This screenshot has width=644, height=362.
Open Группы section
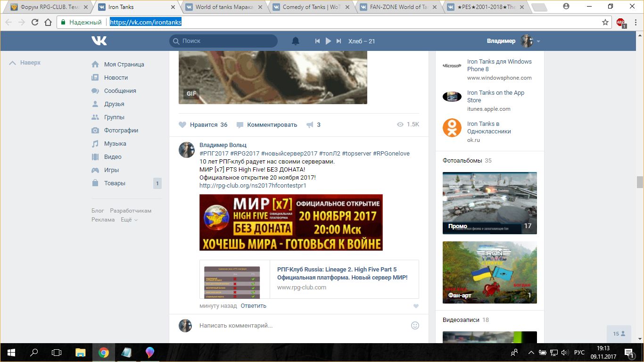point(114,117)
